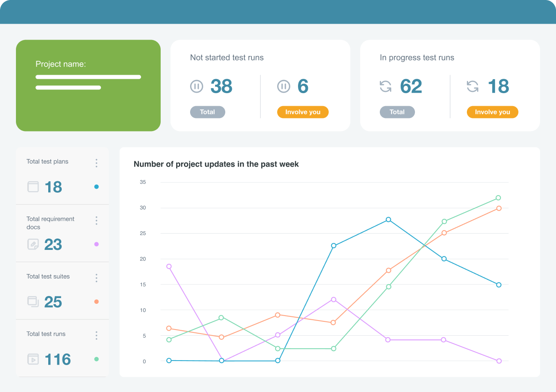Click the purple dot for requirement docs
The image size is (556, 392).
coord(96,244)
